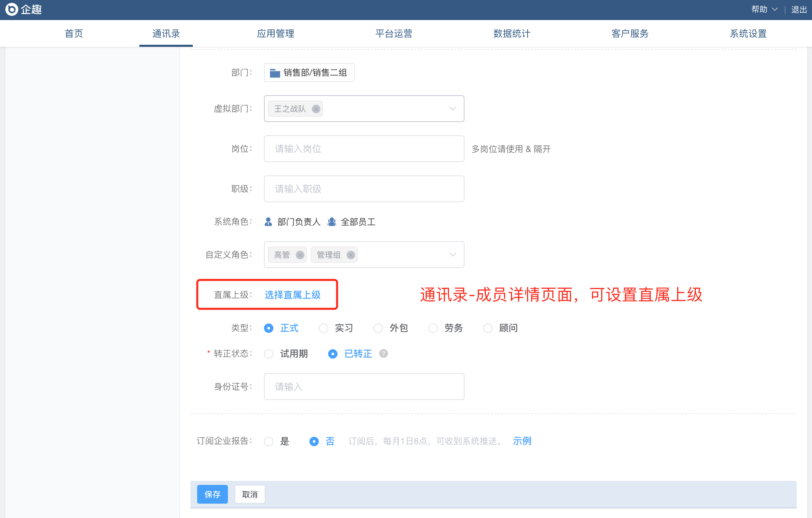Click the 部门负责人 role person icon
This screenshot has width=812, height=518.
268,222
